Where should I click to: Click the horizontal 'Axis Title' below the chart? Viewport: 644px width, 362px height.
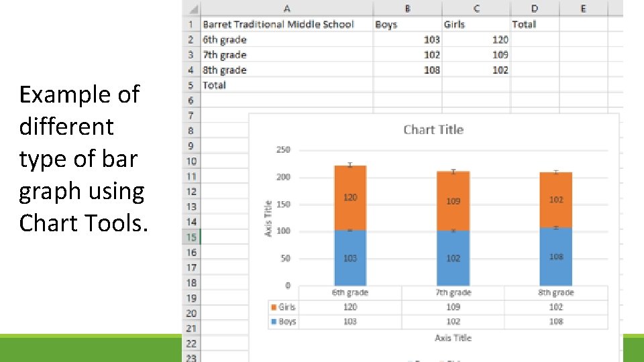[453, 338]
